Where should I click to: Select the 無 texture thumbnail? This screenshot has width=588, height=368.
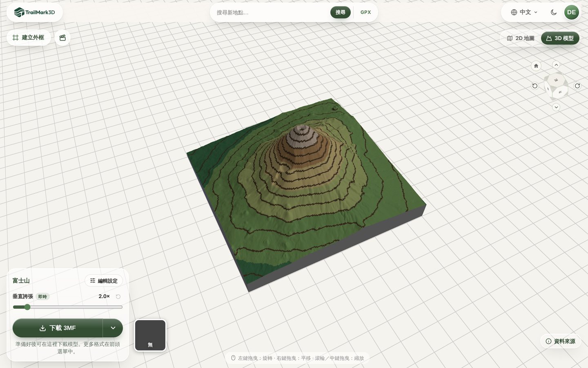pyautogui.click(x=150, y=335)
